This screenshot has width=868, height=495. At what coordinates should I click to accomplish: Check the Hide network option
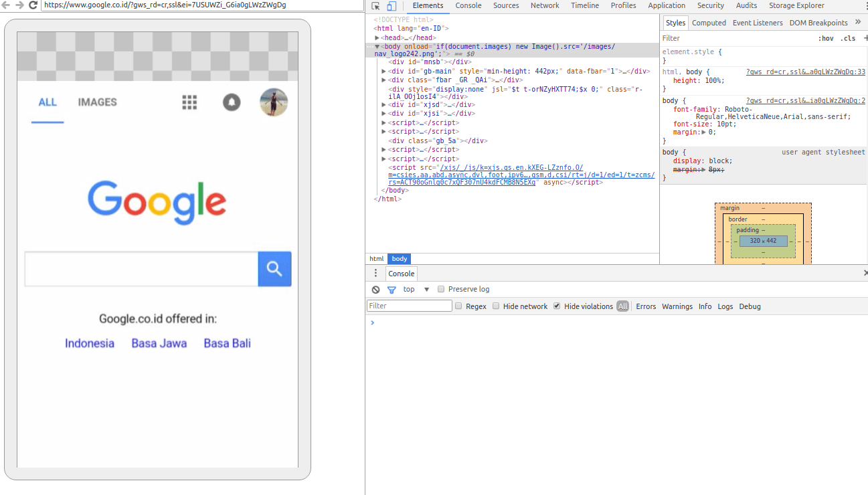(x=496, y=306)
